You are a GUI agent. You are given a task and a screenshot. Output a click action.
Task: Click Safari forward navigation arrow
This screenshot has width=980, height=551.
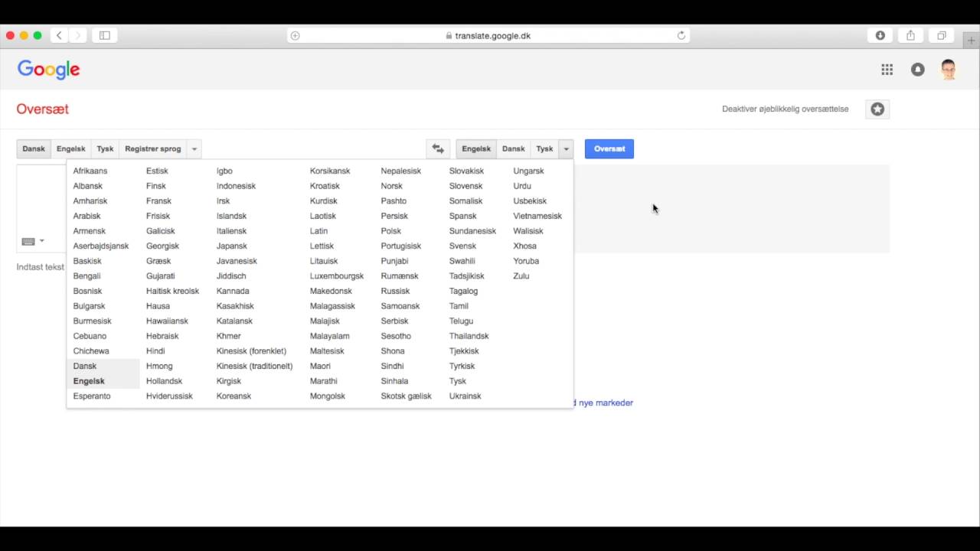coord(77,35)
